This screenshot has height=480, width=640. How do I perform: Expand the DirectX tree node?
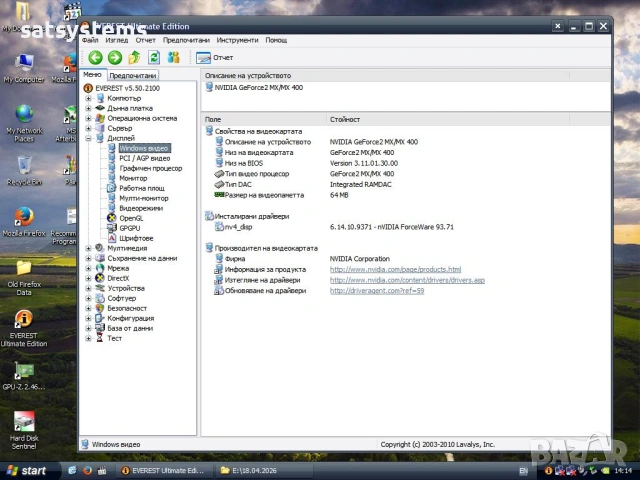point(88,278)
